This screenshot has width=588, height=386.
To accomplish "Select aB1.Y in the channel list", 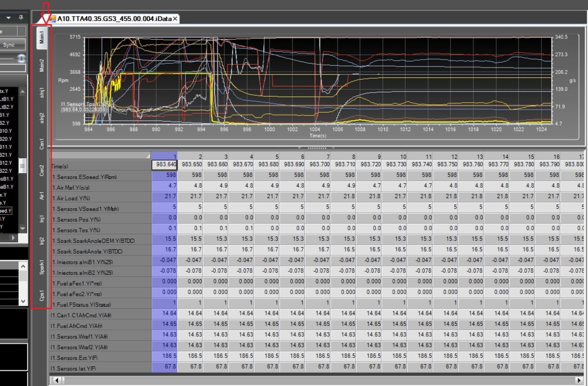I will (x=7, y=187).
